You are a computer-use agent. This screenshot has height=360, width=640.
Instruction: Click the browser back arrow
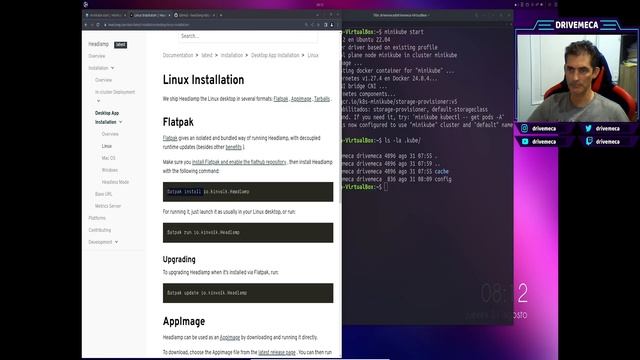(86, 25)
